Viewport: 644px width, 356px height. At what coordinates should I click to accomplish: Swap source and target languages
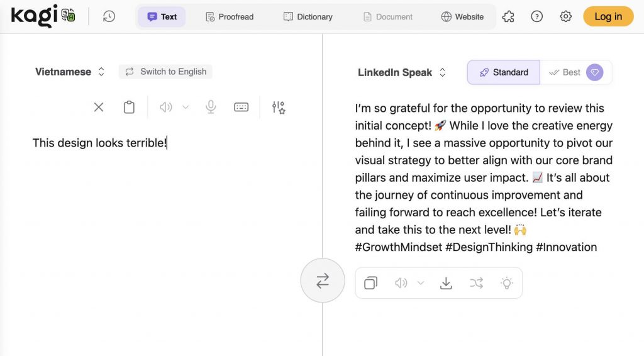pos(323,281)
